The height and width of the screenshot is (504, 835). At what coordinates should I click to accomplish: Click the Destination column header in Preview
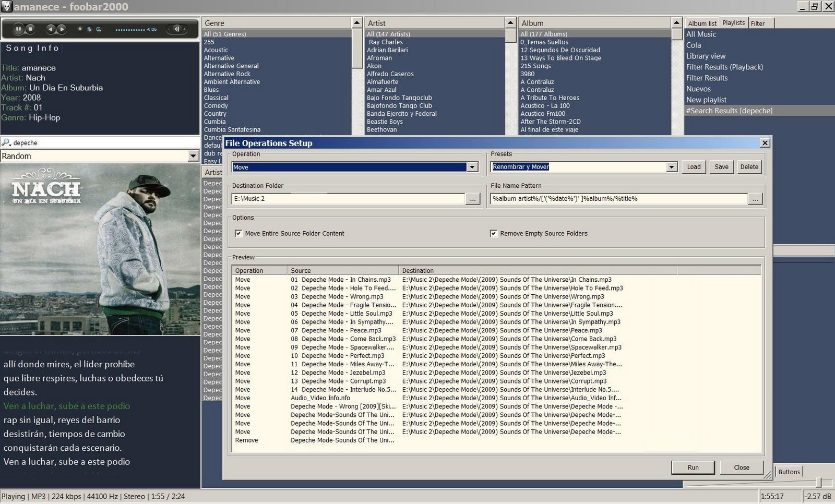[538, 271]
